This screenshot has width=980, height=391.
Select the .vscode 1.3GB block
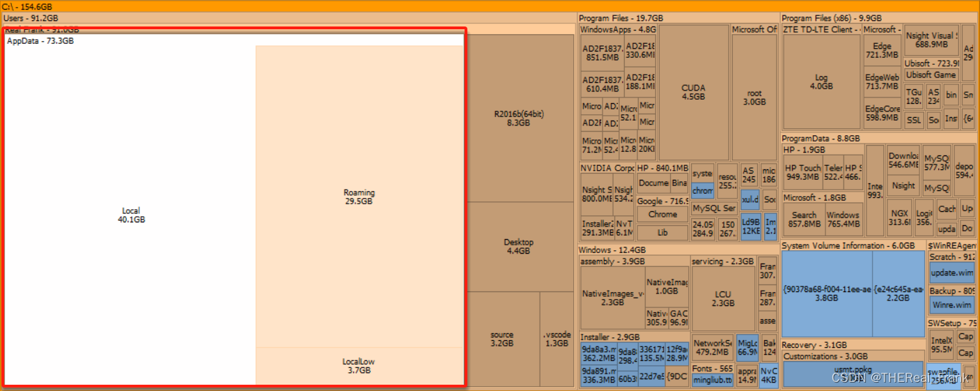(x=557, y=339)
